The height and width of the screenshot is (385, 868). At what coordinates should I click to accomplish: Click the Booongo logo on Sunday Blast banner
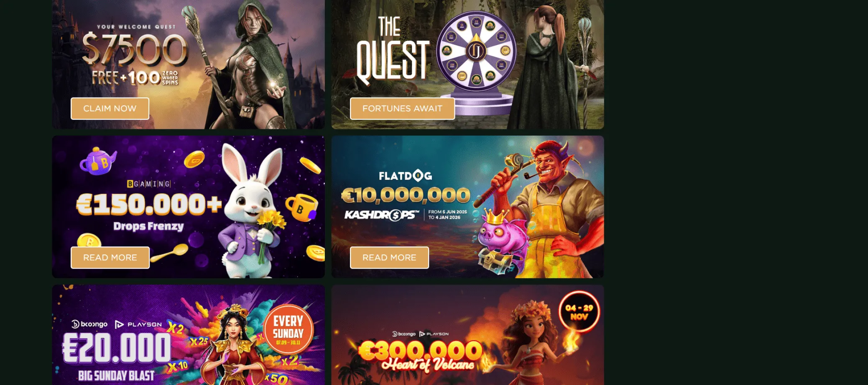[89, 324]
